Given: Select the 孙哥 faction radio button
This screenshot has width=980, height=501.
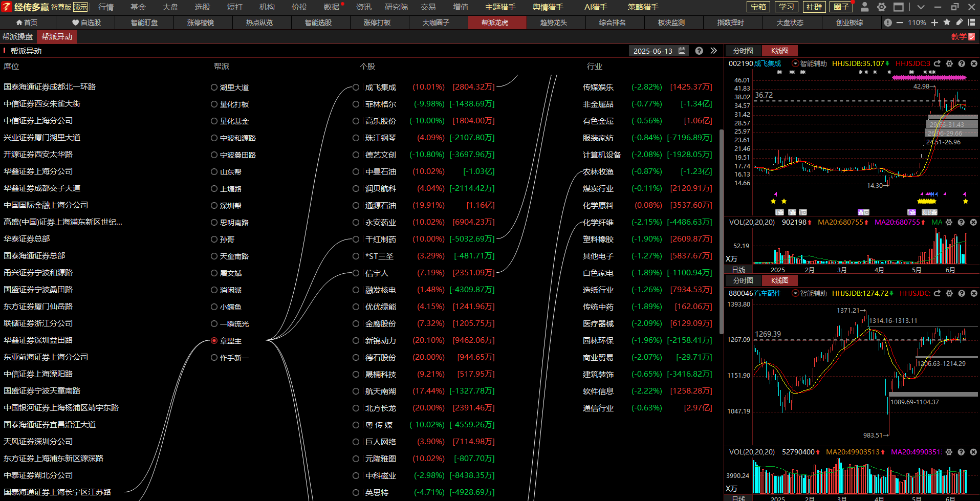Looking at the screenshot, I should pos(214,239).
